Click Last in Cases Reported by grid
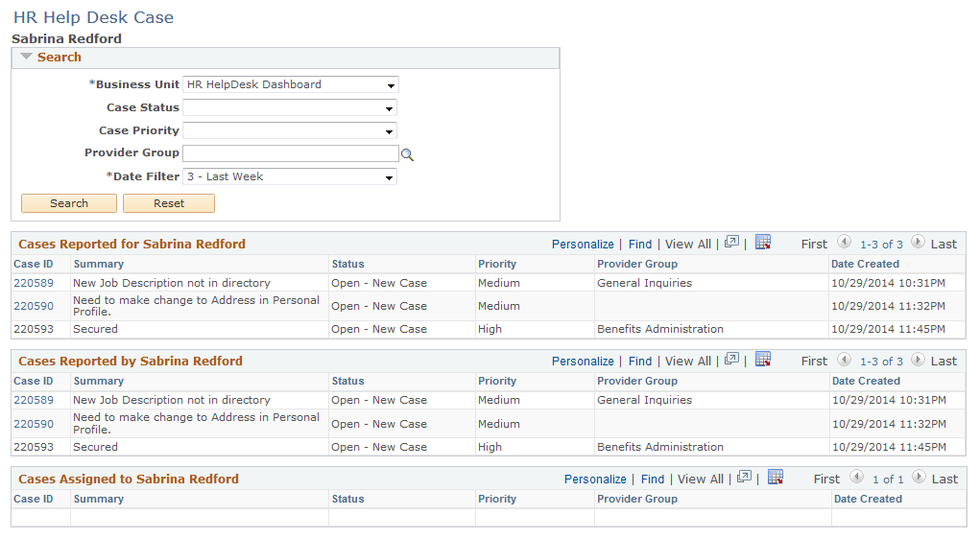Viewport: 980px width, 538px height. [944, 361]
